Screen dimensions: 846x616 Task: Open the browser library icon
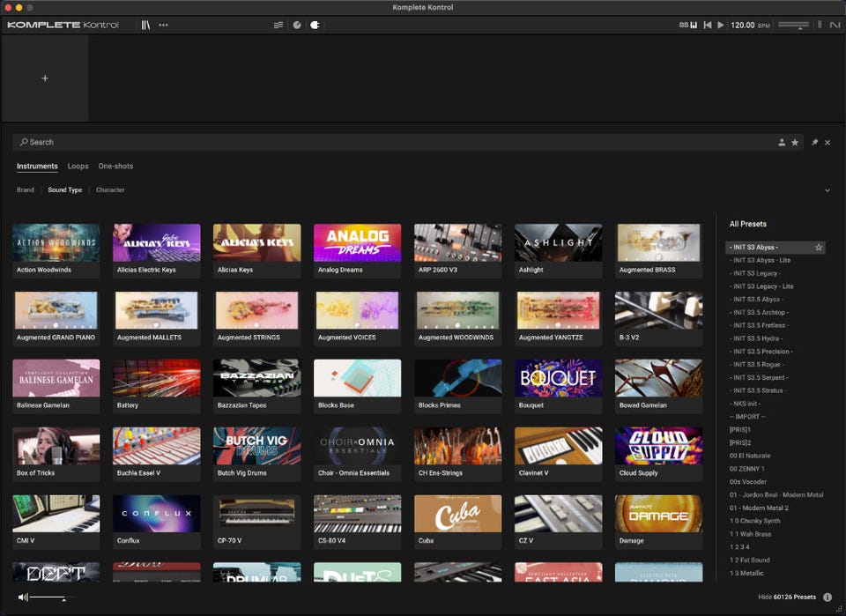tap(145, 25)
